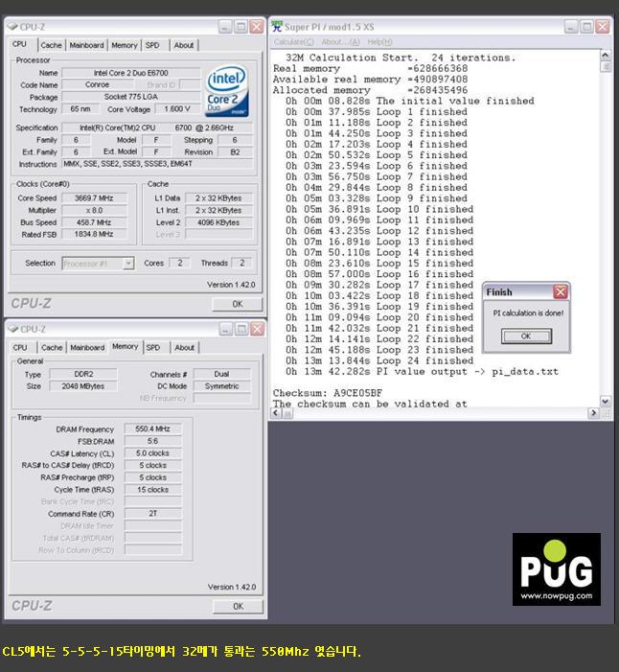Close the Super PI window
Screen dimensions: 619x672
603,27
